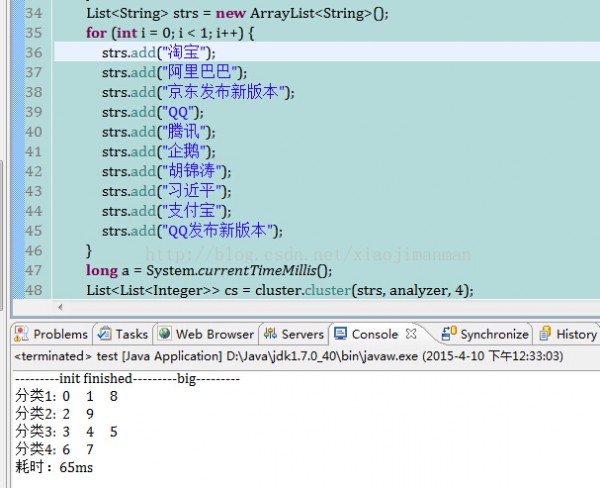This screenshot has width=600, height=488.
Task: Click the cluster method call on line 48
Action: [328, 290]
